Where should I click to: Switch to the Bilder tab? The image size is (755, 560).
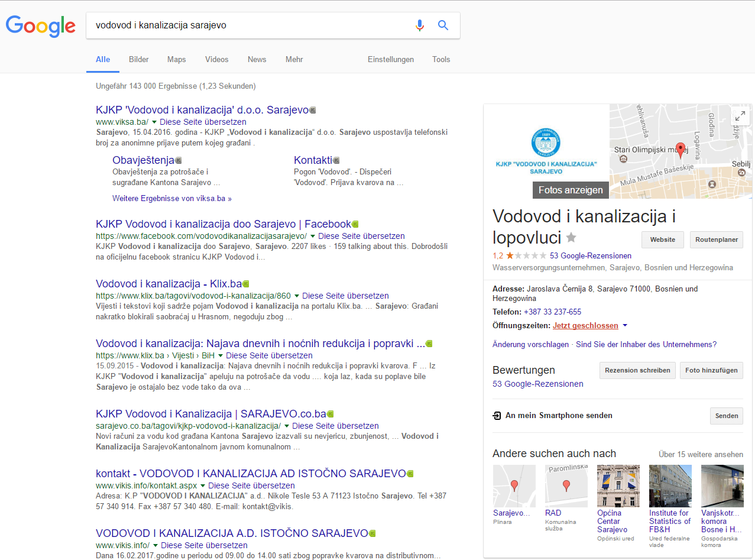tap(139, 60)
